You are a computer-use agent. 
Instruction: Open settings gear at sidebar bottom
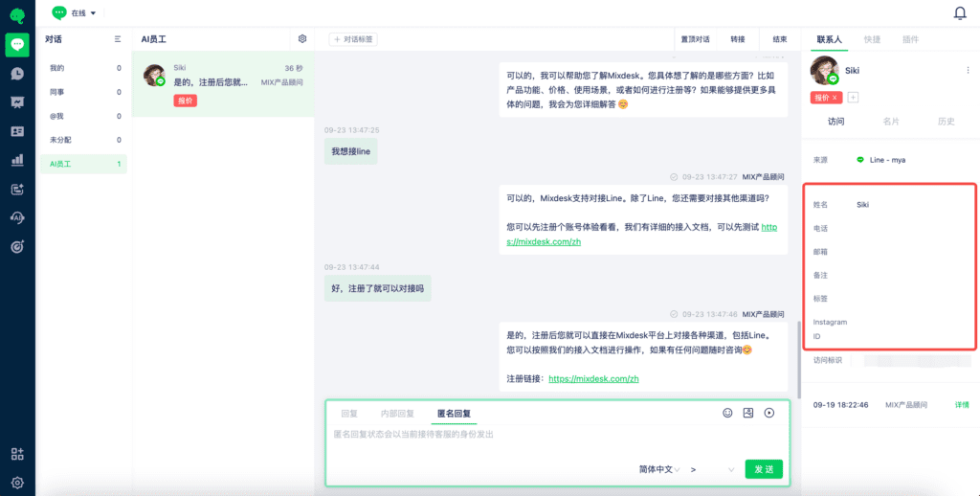click(17, 483)
